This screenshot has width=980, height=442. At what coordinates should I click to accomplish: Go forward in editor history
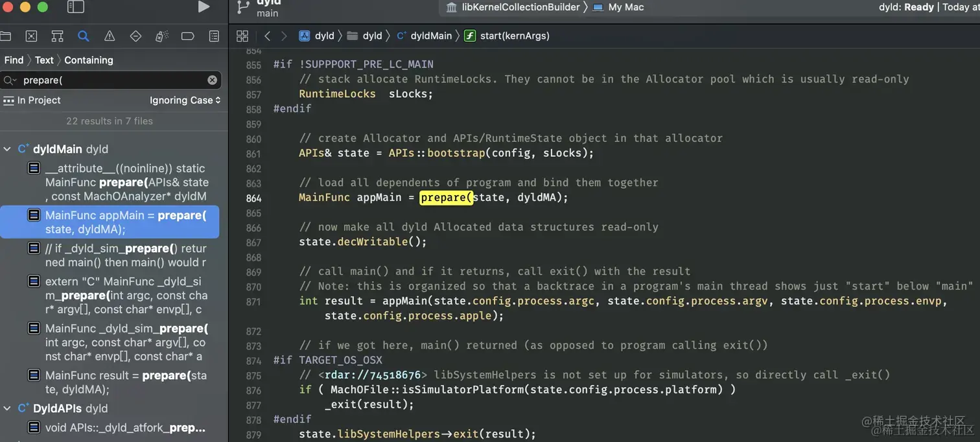tap(283, 36)
